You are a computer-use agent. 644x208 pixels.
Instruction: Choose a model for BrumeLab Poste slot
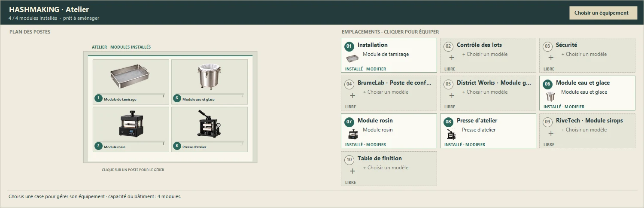tap(386, 92)
